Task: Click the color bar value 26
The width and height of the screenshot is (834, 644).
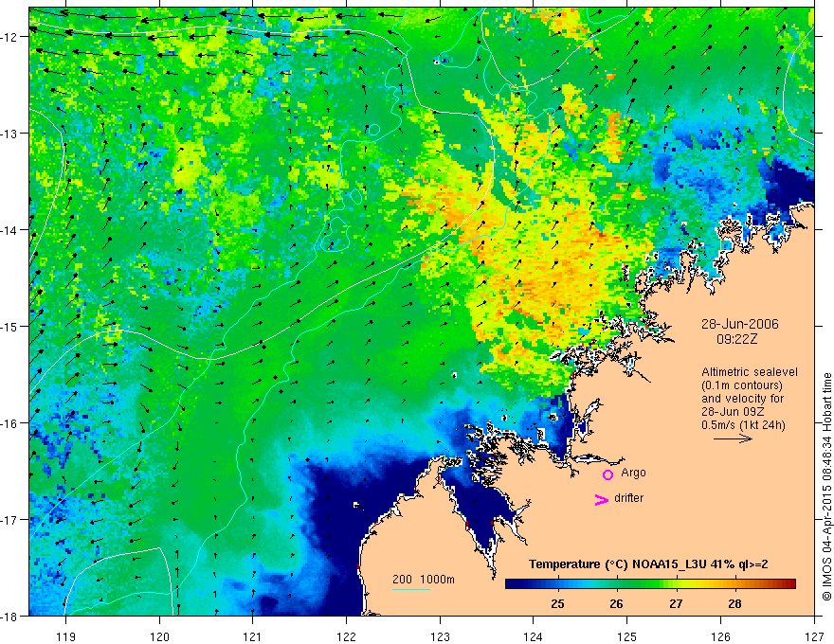Action: [616, 603]
